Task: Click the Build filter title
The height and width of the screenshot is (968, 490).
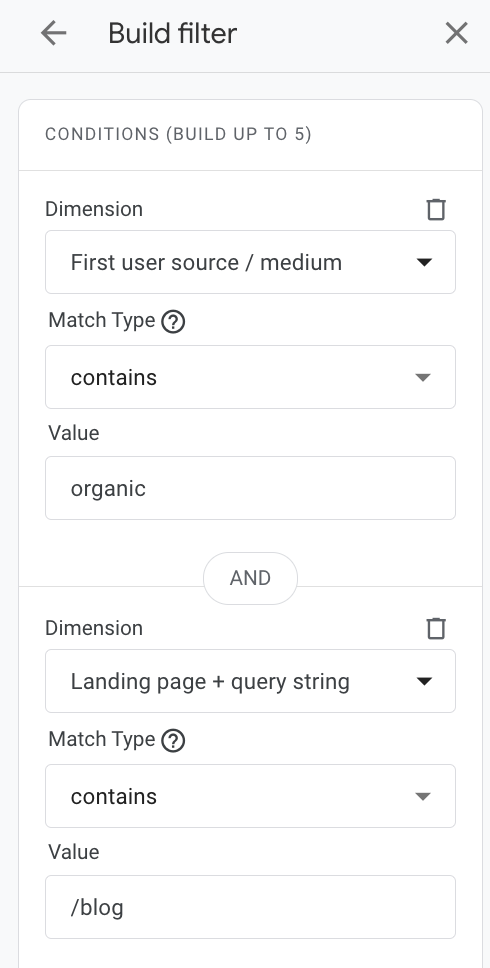Action: pos(172,33)
